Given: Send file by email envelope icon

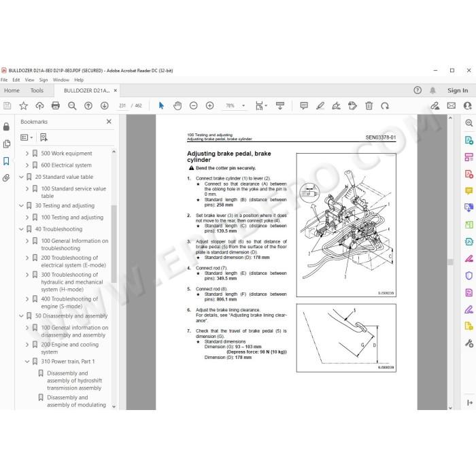Looking at the screenshot, I should point(452,105).
